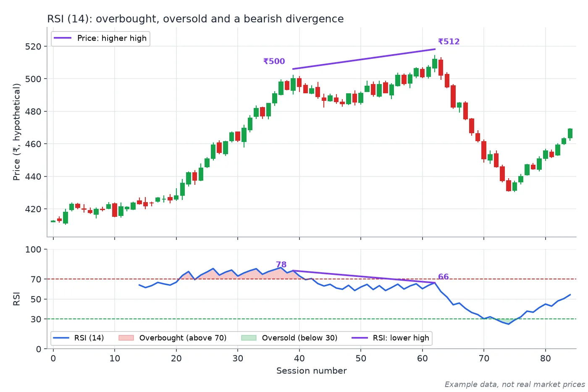This screenshot has width=588, height=392.
Task: Click the ₹500 price annotation
Action: click(274, 61)
